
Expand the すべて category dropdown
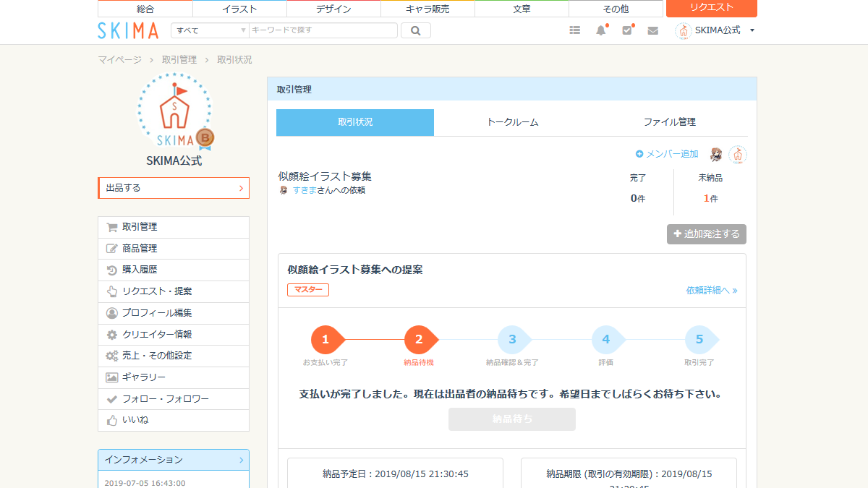click(210, 30)
